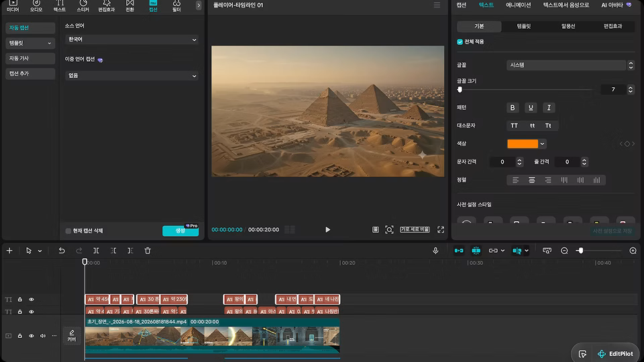This screenshot has height=362, width=644.
Task: Align text left
Action: click(x=515, y=180)
